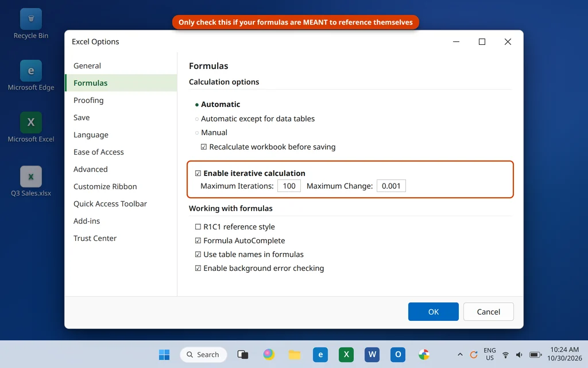Open Word from the taskbar
Viewport: 588px width, 368px height.
tap(372, 354)
